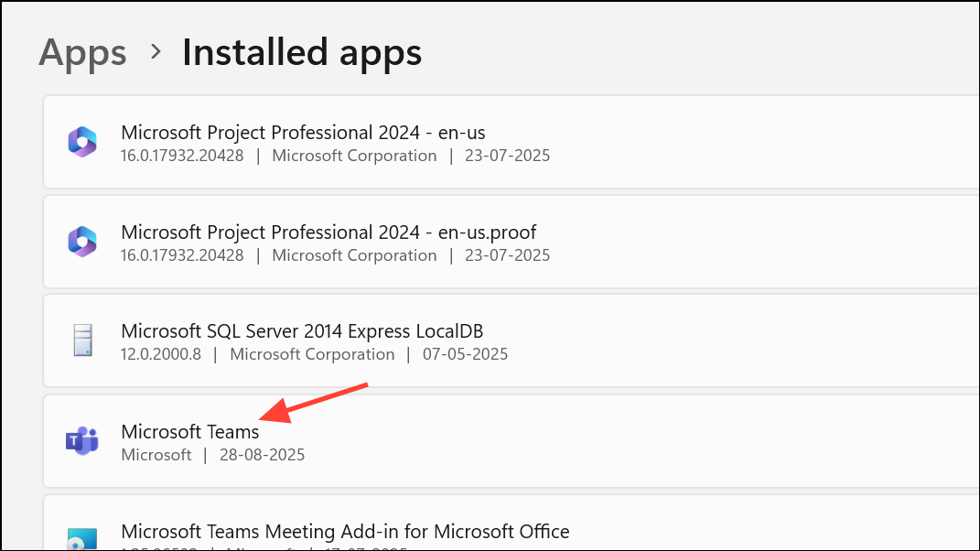Click the breadcrumb chevron after Apps
This screenshot has width=980, height=551.
(x=156, y=52)
